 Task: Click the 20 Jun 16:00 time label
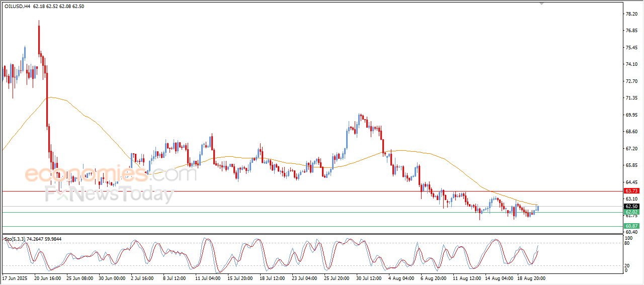point(48,278)
